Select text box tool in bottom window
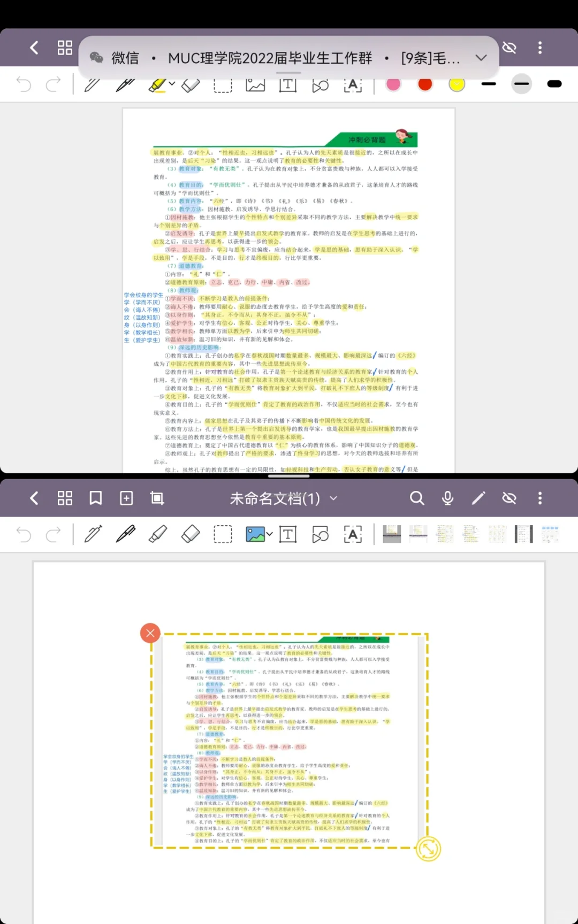The height and width of the screenshot is (924, 578). tap(287, 534)
